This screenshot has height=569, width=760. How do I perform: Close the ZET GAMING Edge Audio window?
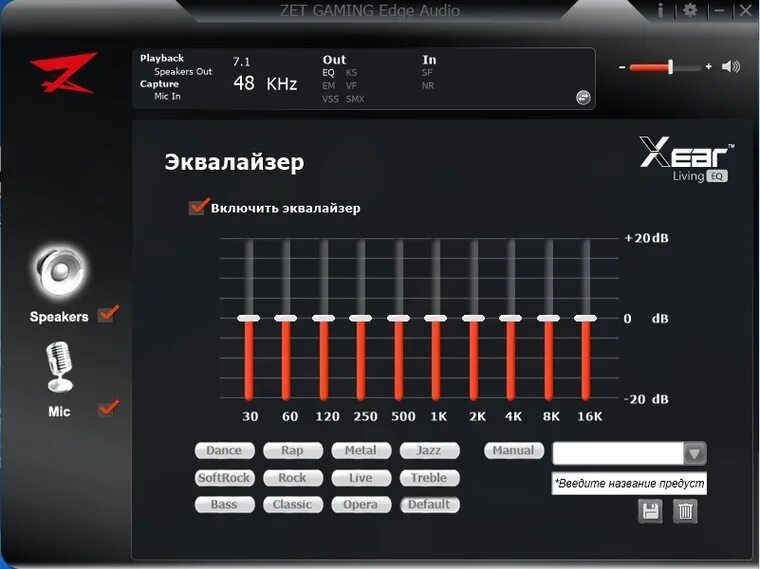click(x=745, y=10)
